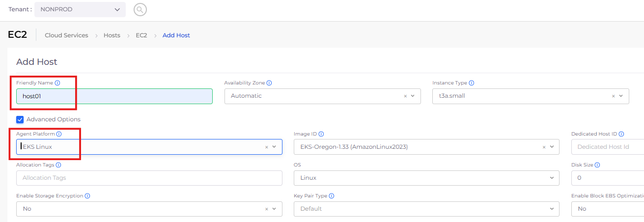
Task: Open the Tenant NONPROD dropdown
Action: (80, 9)
